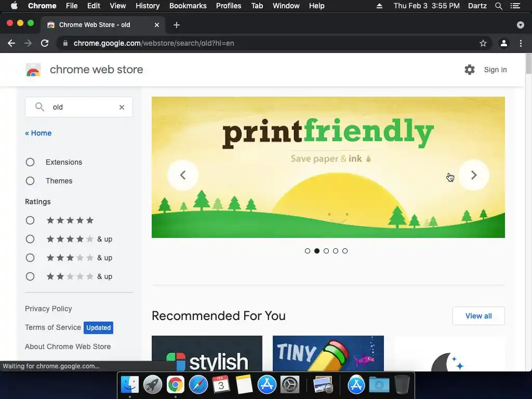Select the Themes filter
532x399 pixels.
click(x=30, y=181)
